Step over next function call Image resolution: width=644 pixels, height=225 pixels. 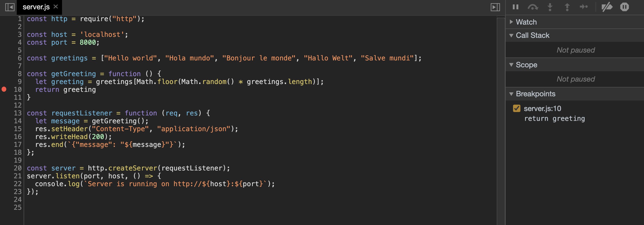tap(533, 7)
